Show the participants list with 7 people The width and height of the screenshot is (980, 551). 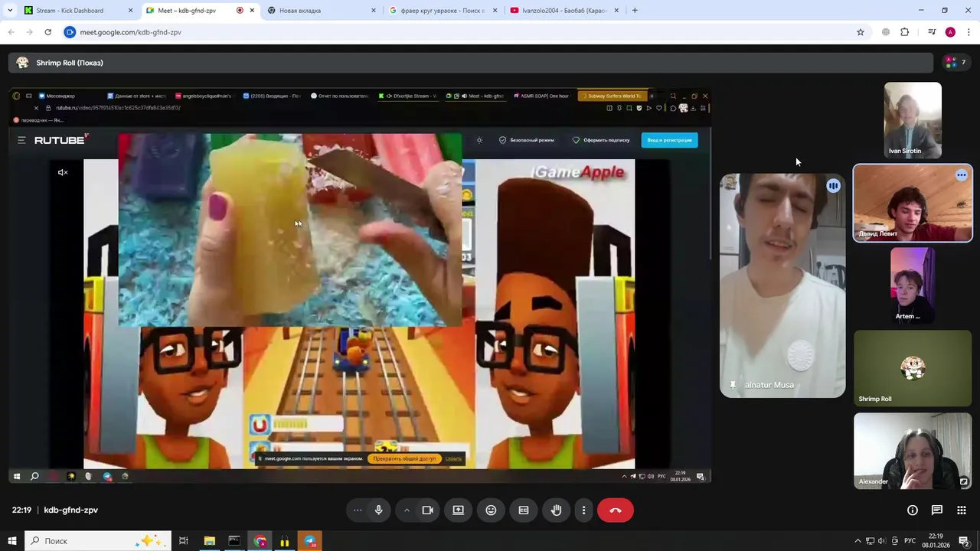(955, 63)
